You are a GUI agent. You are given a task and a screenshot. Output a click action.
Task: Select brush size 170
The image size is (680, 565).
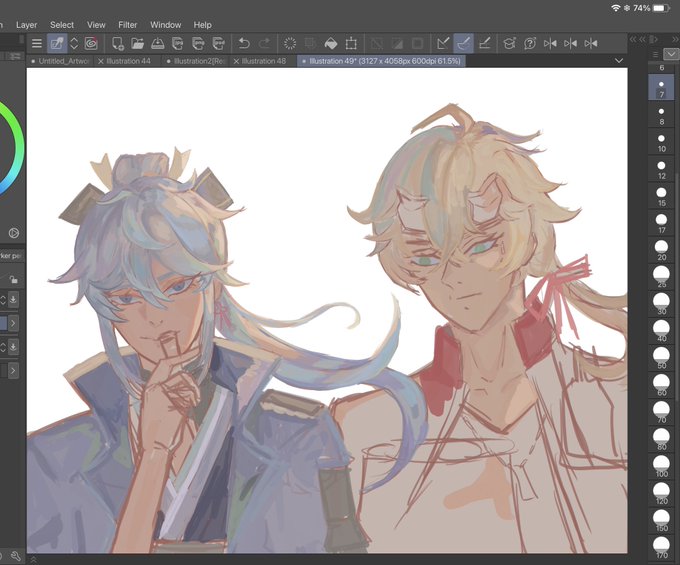coord(661,549)
